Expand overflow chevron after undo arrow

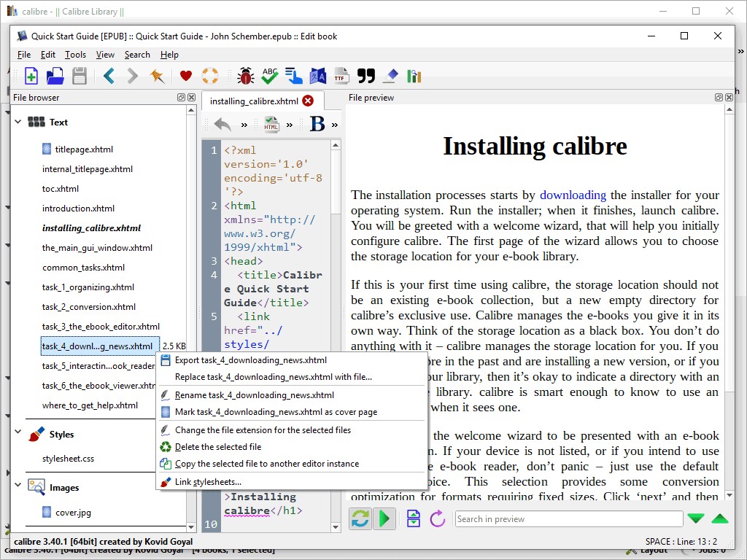[x=244, y=125]
